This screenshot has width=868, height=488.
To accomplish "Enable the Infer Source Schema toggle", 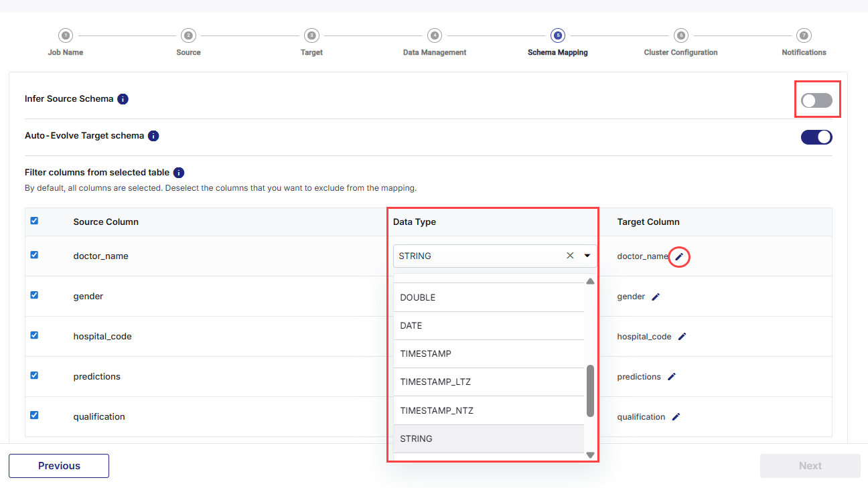I will (x=817, y=99).
